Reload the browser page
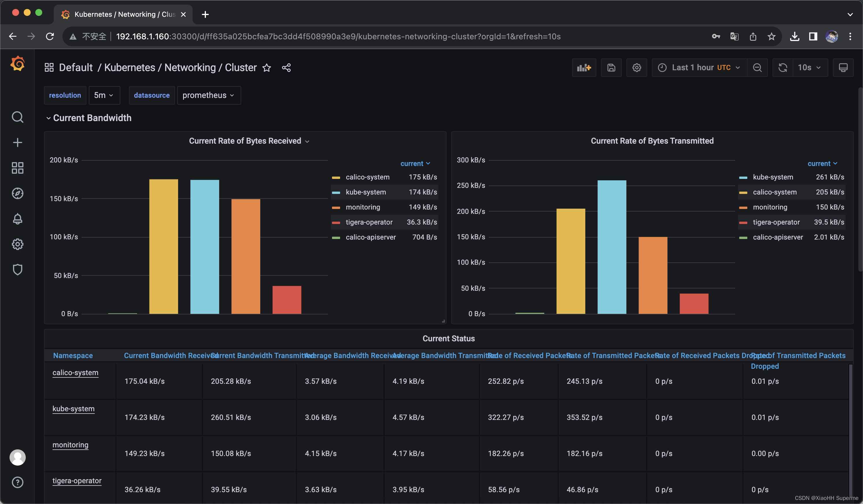Screen dimensions: 863x504 pyautogui.click(x=50, y=36)
